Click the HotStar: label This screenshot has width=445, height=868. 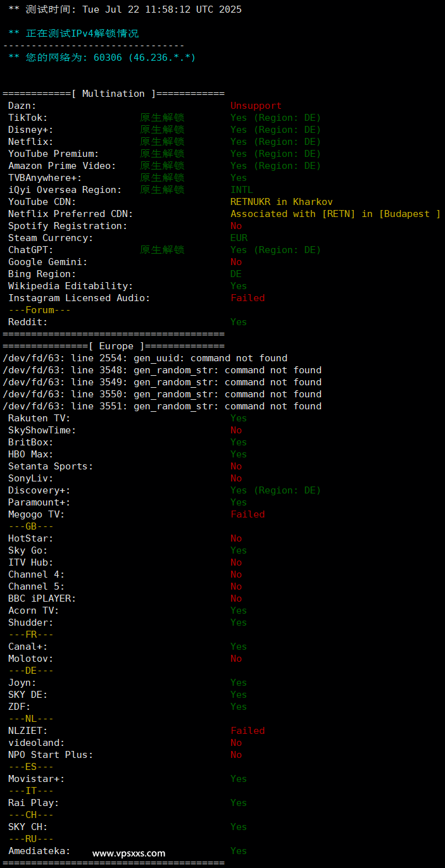coord(31,538)
